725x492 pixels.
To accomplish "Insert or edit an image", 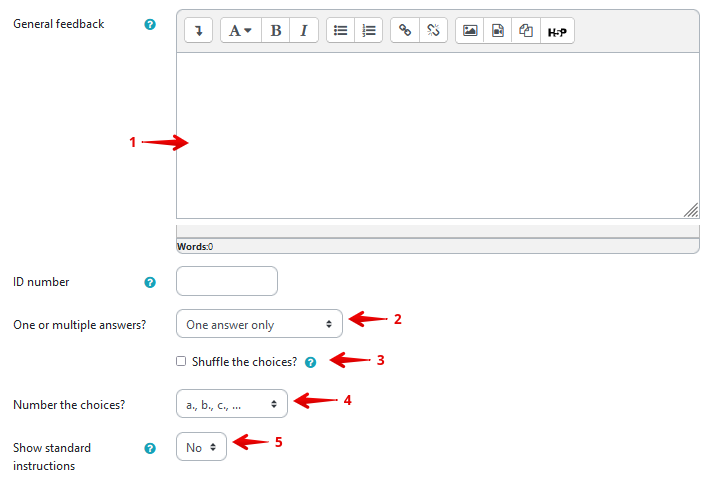I will point(470,31).
